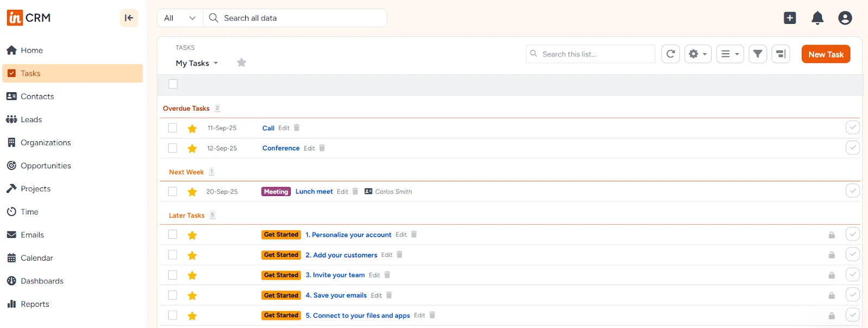Collapse the sidebar with the arrow icon
Image resolution: width=868 pixels, height=328 pixels.
(129, 18)
